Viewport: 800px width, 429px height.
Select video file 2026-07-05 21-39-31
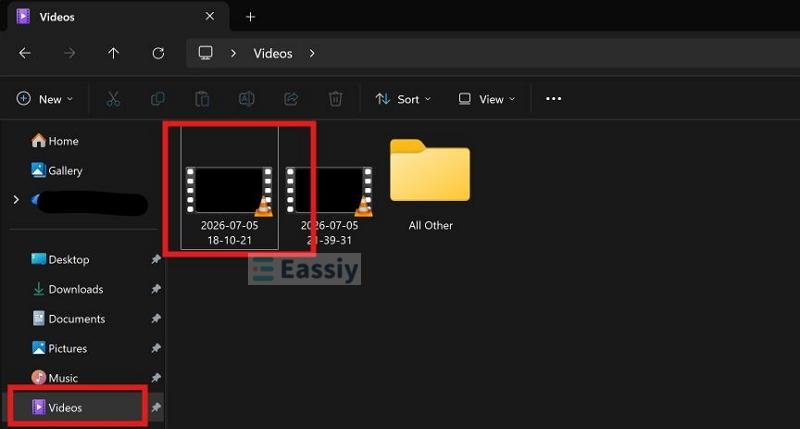[329, 204]
